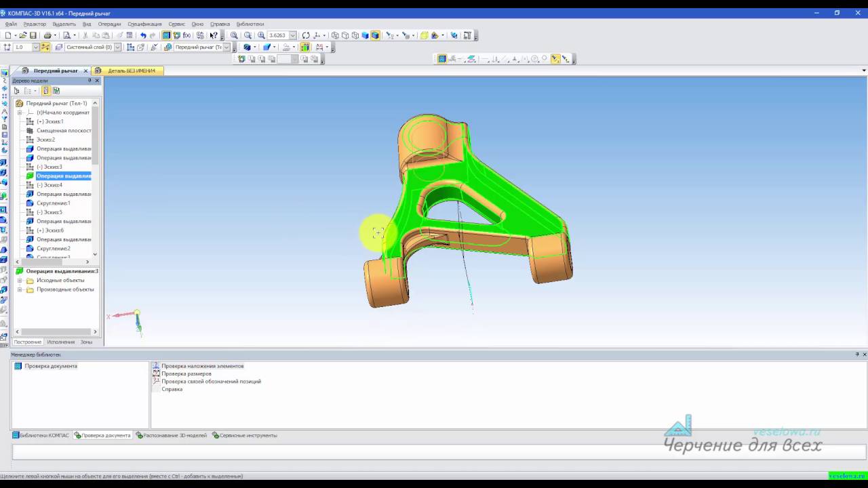This screenshot has height=488, width=868.
Task: Select Смещенная плоскость in model tree
Action: tap(64, 131)
